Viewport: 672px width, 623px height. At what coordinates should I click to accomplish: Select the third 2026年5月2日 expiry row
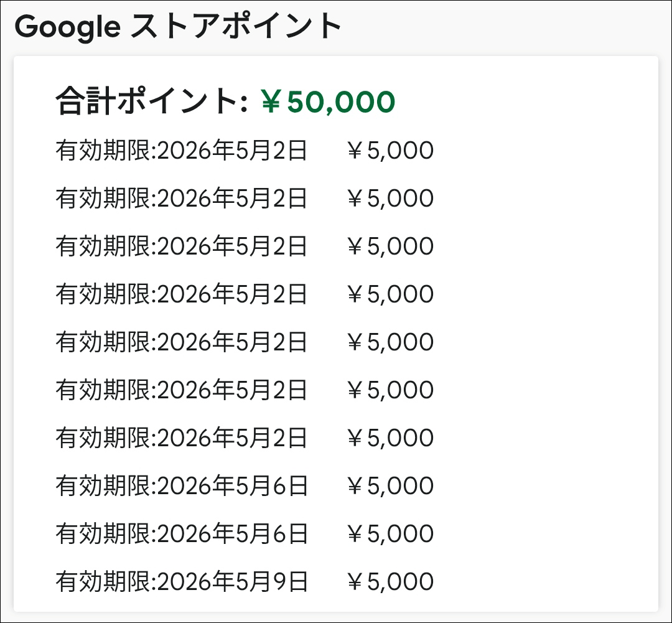click(182, 246)
